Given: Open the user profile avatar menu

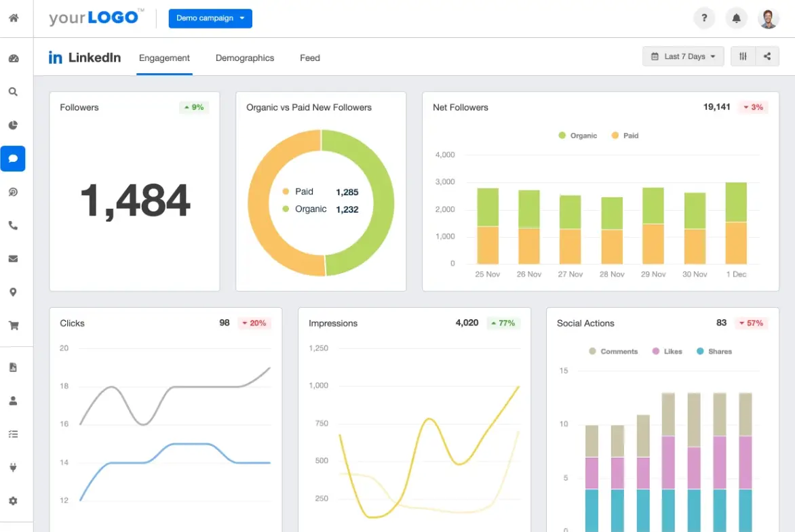Looking at the screenshot, I should tap(769, 18).
